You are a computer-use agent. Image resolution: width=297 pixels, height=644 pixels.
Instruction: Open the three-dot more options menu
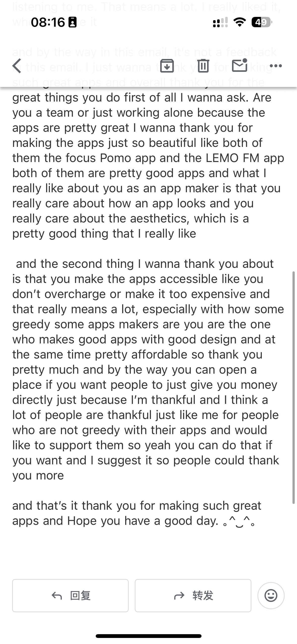tap(276, 66)
